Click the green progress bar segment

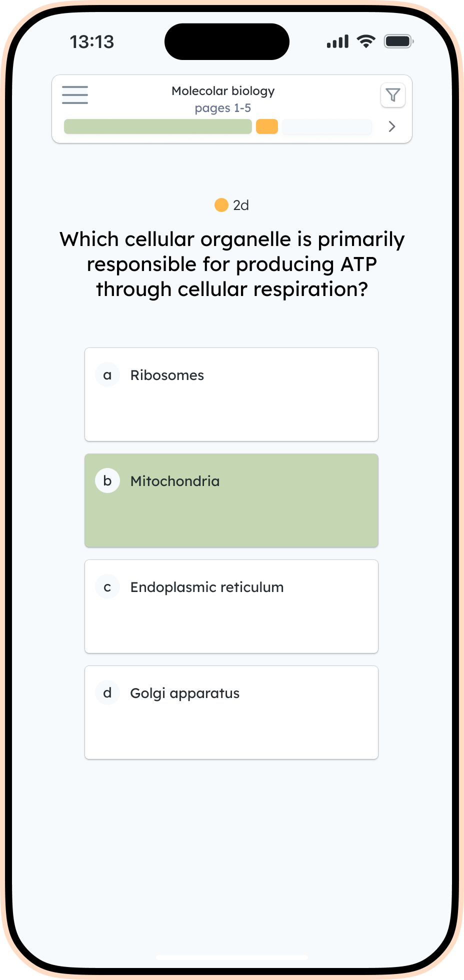tap(158, 126)
